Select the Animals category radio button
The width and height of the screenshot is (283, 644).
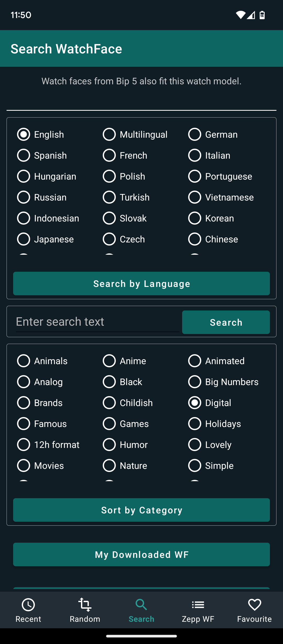point(24,361)
